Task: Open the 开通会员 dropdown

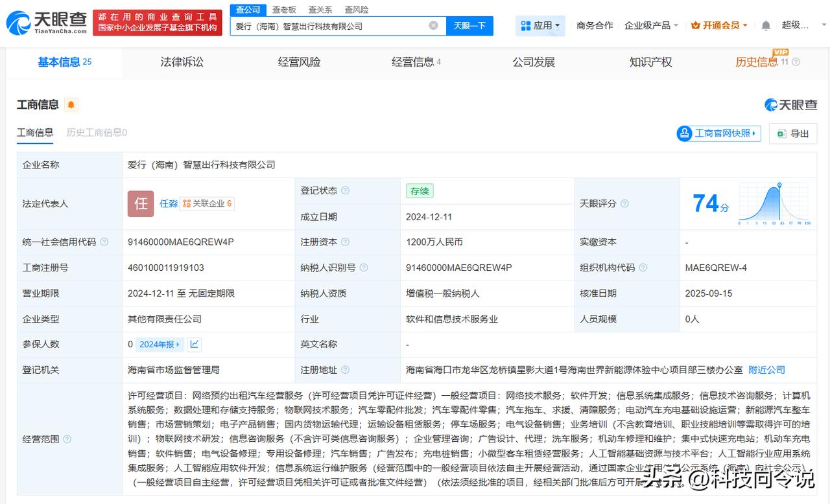Action: click(x=745, y=25)
